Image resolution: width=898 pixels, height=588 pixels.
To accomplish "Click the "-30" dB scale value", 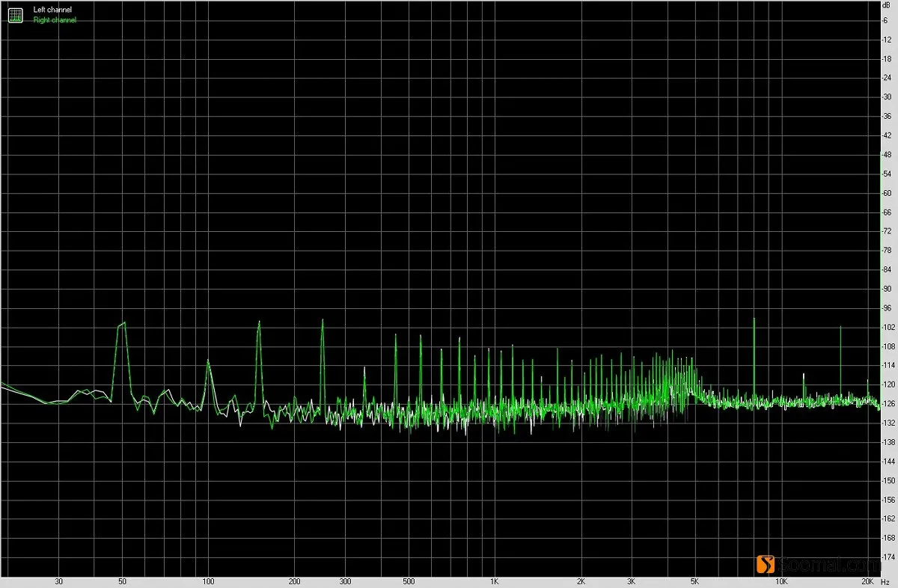I will (x=886, y=97).
